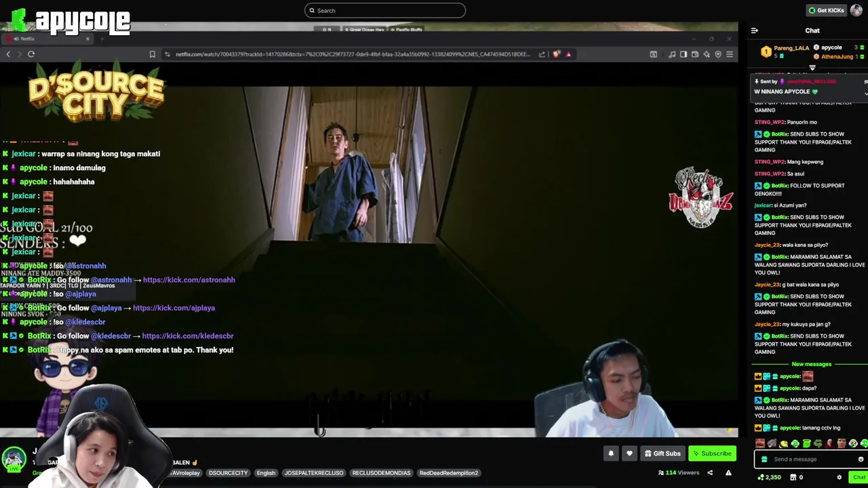Report the stream via warning icon

coord(728,472)
